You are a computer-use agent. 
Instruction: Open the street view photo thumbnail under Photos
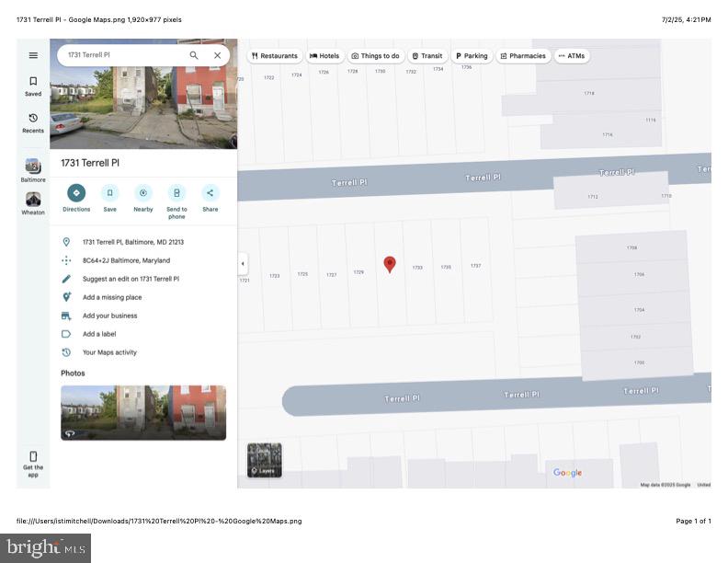[143, 412]
